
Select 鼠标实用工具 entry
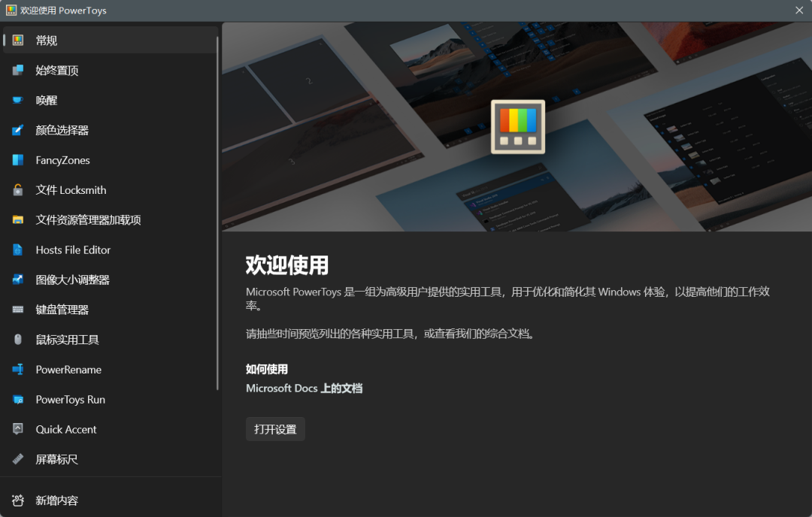111,340
